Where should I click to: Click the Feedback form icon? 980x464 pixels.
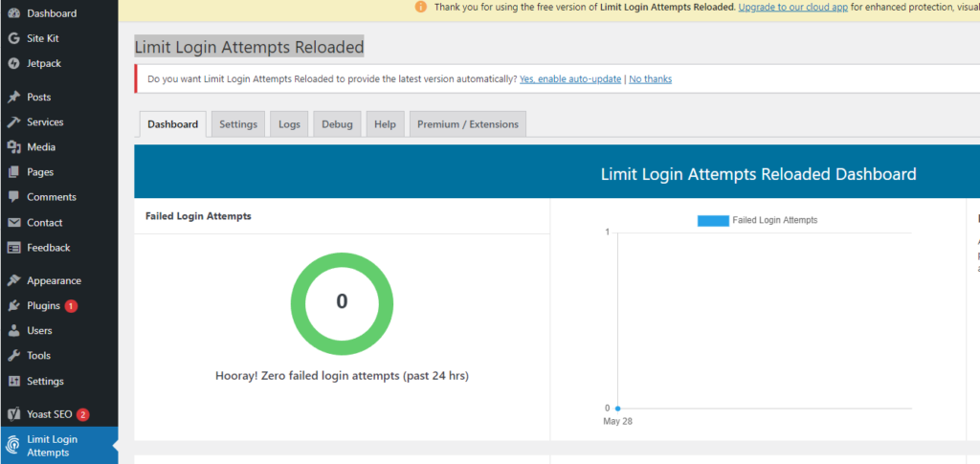[x=13, y=247]
